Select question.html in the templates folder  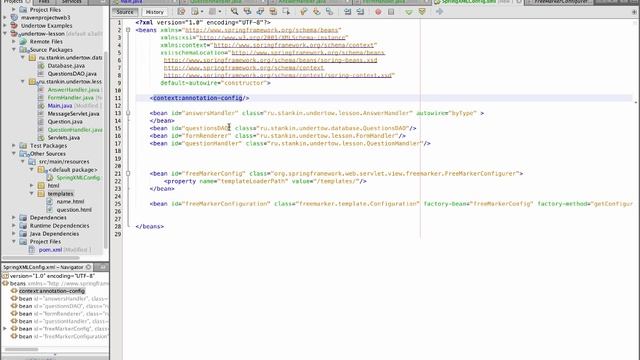(x=74, y=209)
